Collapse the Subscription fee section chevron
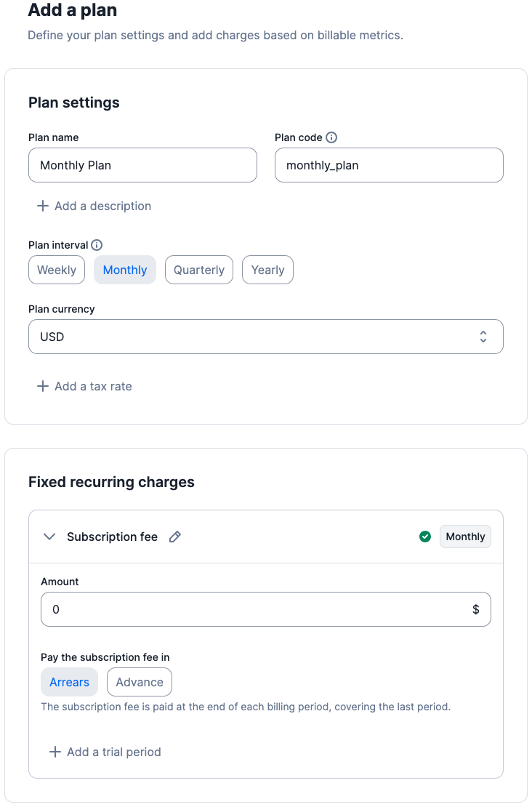The height and width of the screenshot is (807, 532). pos(49,537)
